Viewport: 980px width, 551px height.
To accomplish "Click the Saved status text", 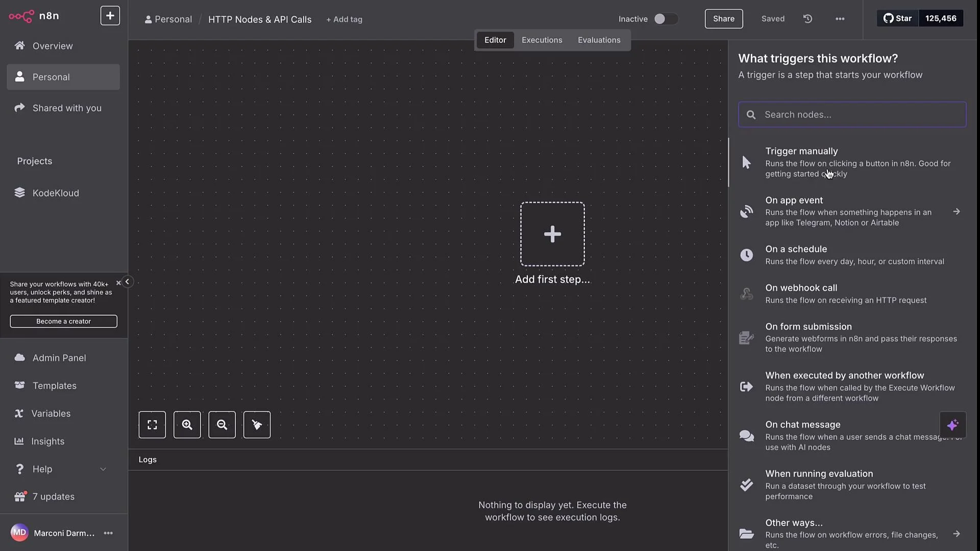I will [x=773, y=19].
